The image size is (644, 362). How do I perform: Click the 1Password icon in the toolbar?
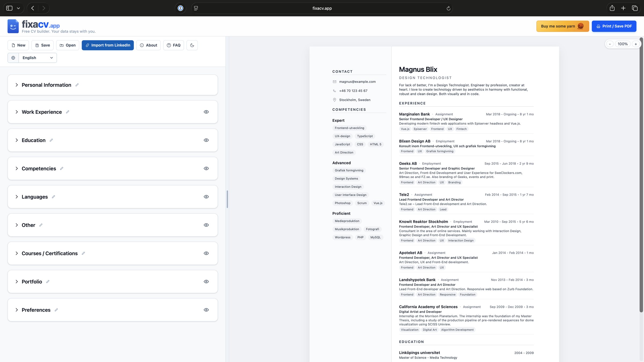tap(180, 8)
